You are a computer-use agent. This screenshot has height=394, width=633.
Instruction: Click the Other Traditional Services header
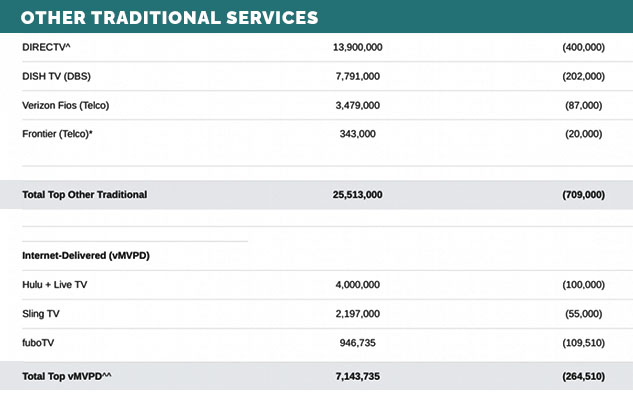click(170, 18)
